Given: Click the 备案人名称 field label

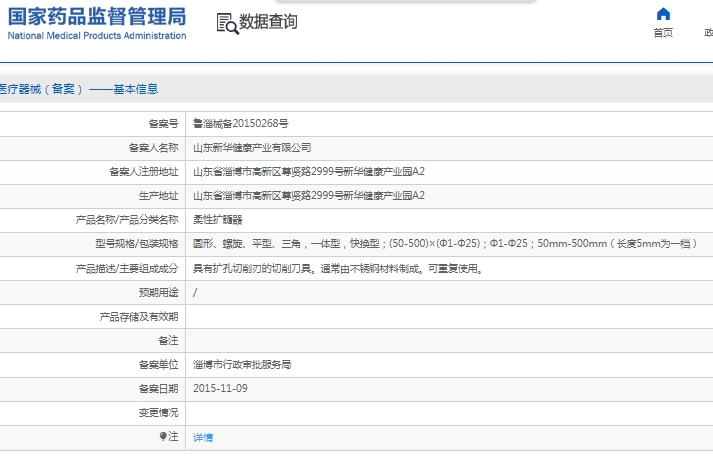Looking at the screenshot, I should coord(154,147).
